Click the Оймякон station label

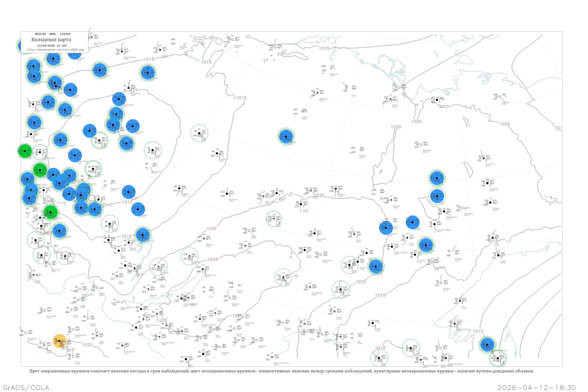(496, 208)
